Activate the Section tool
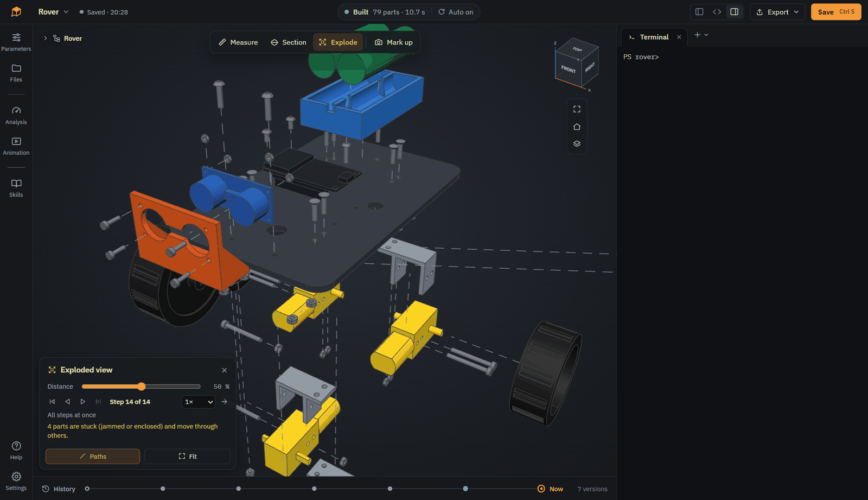This screenshot has height=500, width=868. (x=289, y=42)
